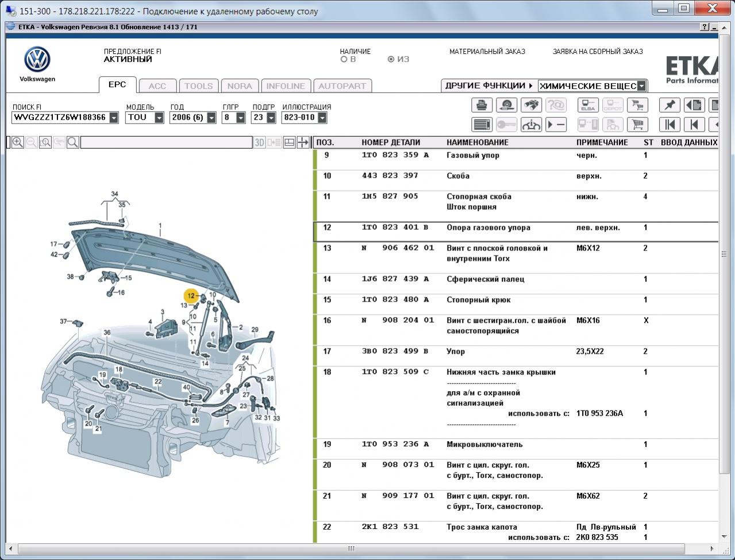Click the zoom region magnifier icon
Image resolution: width=735 pixels, height=560 pixels.
45,142
